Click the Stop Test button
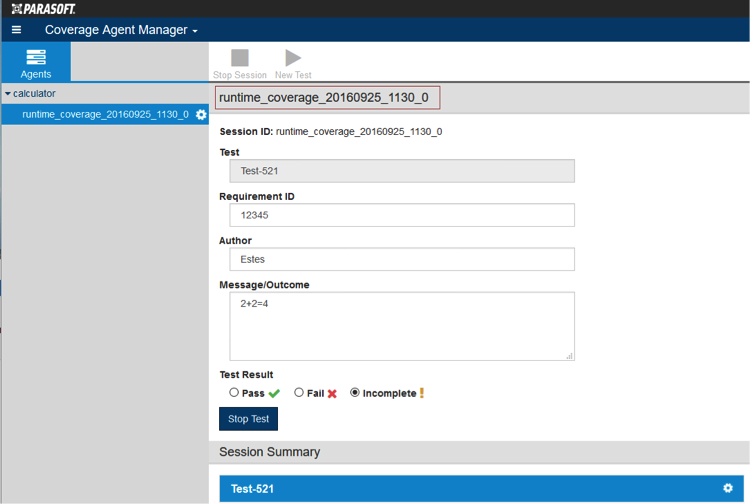750x504 pixels. point(248,419)
